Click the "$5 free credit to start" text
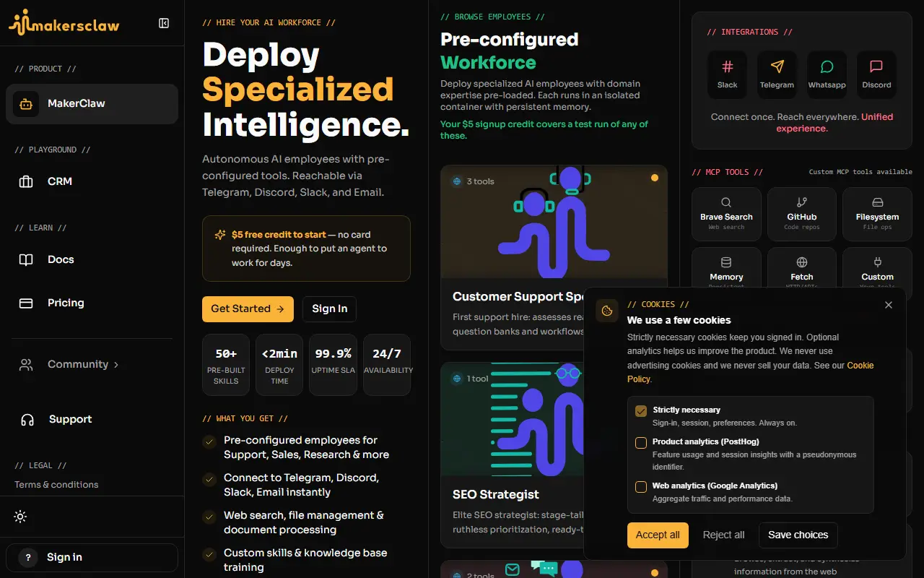Screen dimensions: 924x578 pos(279,235)
